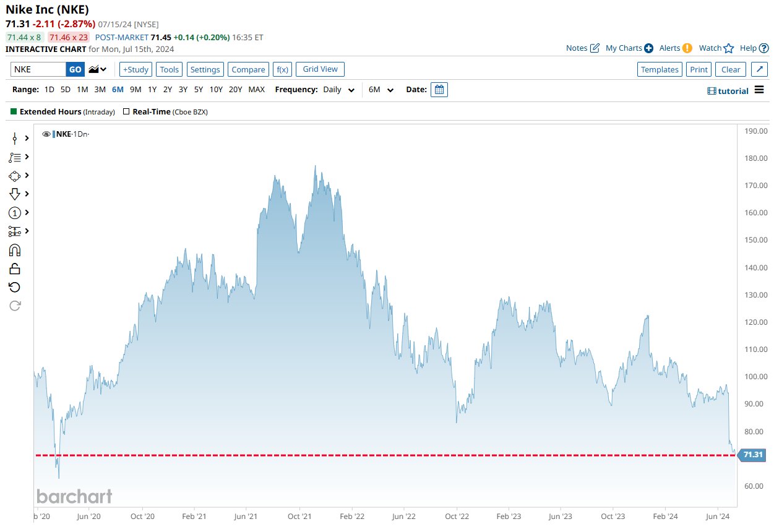Select the Fibonacci retracement tool icon

pos(15,157)
